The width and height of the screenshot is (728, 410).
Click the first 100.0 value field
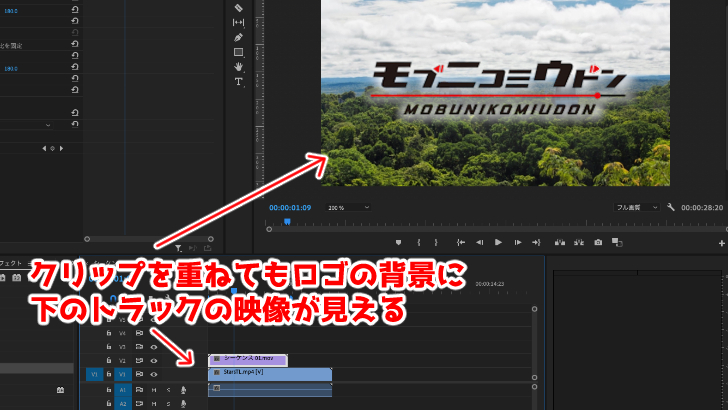pos(11,10)
